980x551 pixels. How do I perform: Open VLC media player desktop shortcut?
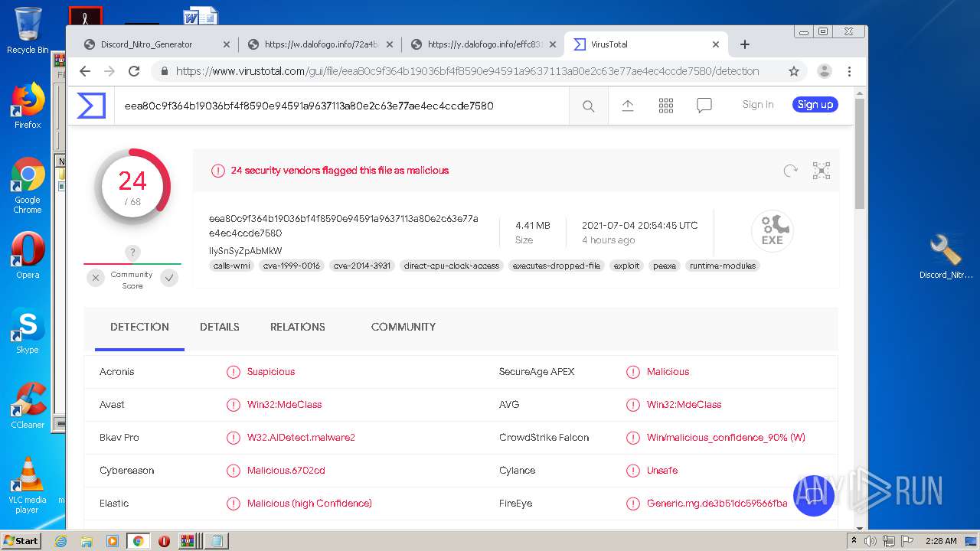coord(28,486)
